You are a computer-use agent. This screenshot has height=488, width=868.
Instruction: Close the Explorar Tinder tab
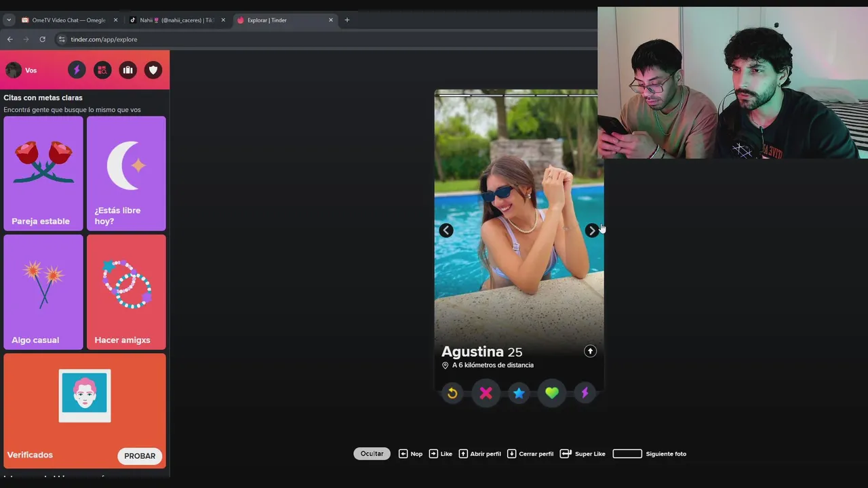(x=331, y=20)
